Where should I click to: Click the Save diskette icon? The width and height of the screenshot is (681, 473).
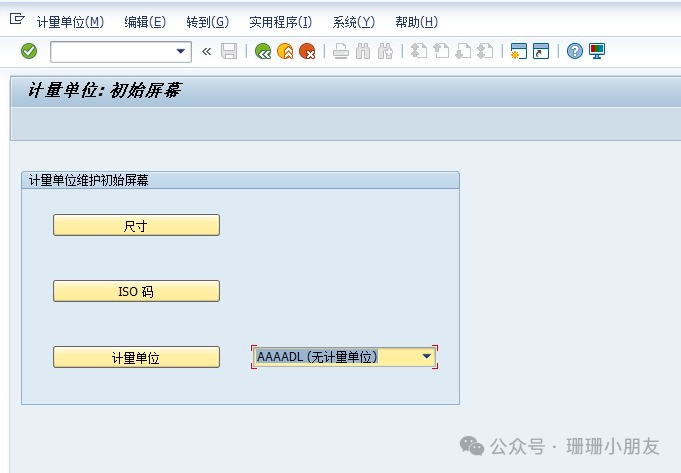229,51
